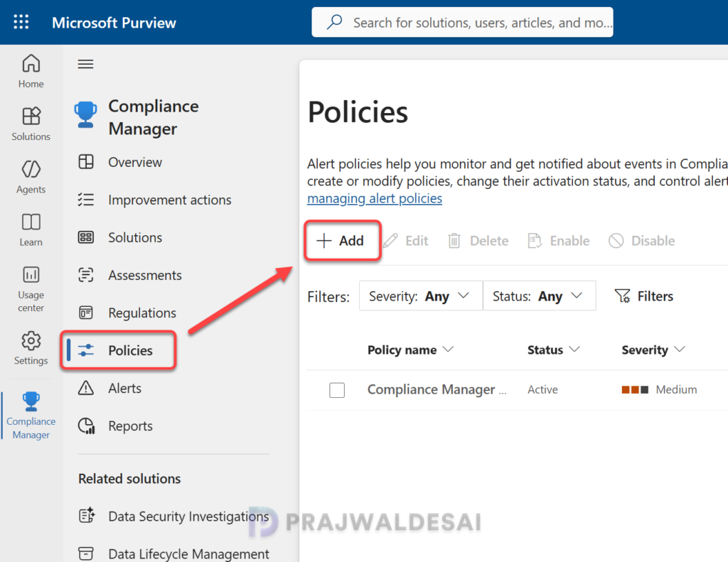Open the Status filter dropdown
728x562 pixels.
tap(540, 296)
